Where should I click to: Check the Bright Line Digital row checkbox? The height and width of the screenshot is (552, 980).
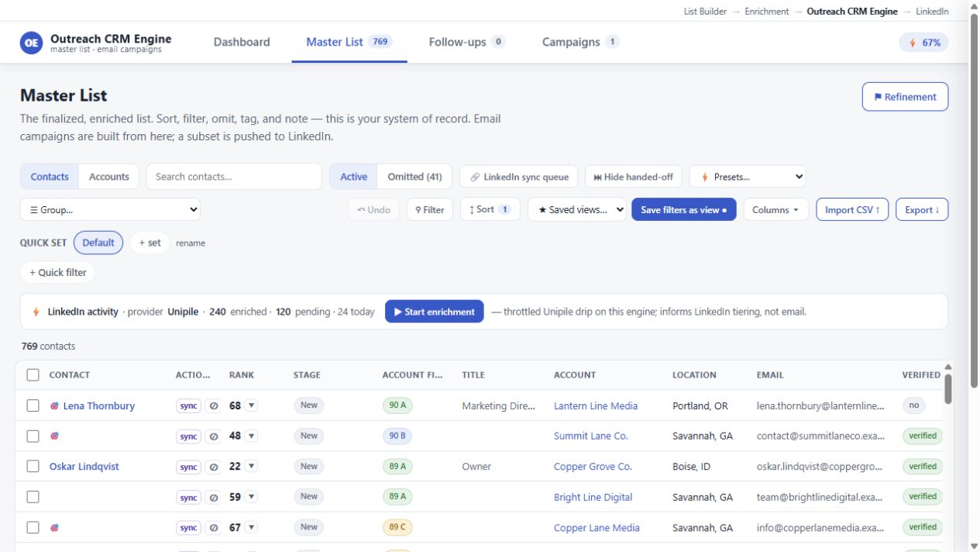tap(33, 497)
